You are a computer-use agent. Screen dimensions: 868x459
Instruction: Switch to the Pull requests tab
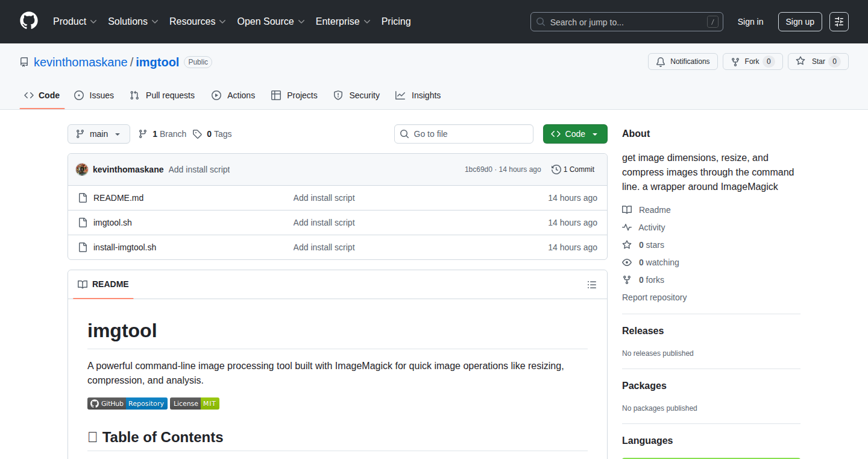pos(163,95)
